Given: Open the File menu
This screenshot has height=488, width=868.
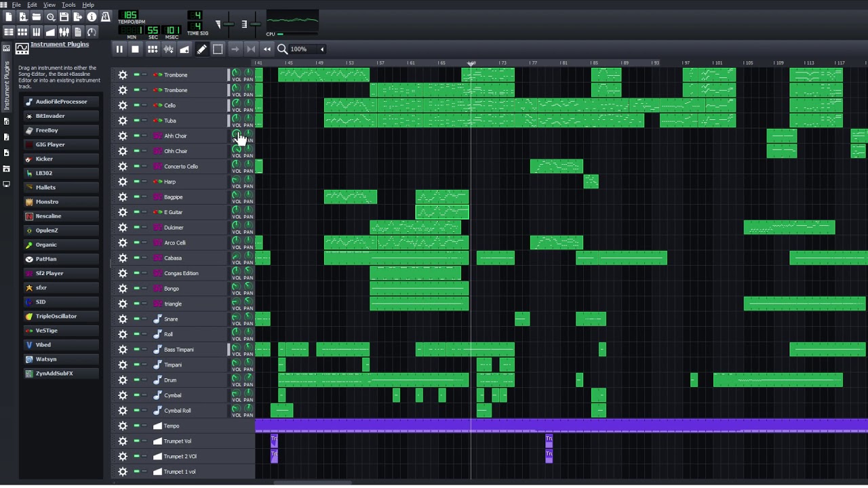Looking at the screenshot, I should [x=16, y=5].
